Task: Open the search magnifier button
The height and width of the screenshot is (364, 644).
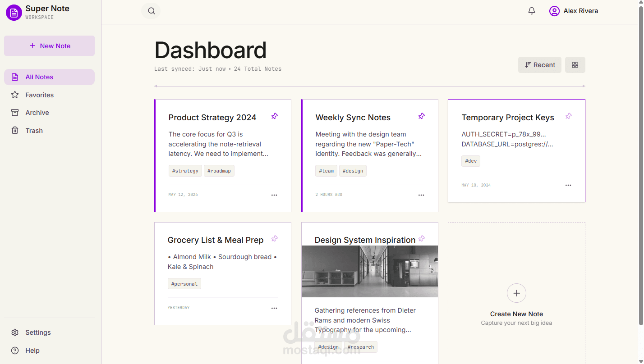Action: (x=151, y=11)
